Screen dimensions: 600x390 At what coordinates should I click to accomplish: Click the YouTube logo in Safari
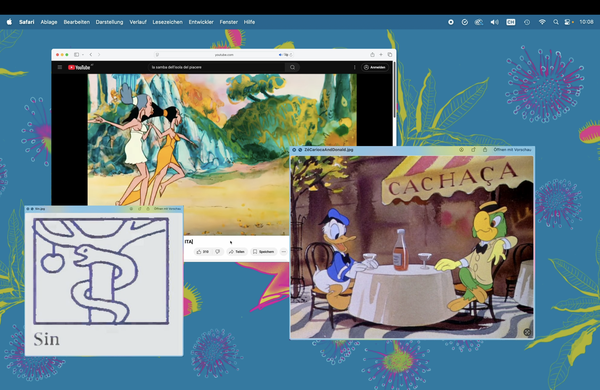[x=79, y=67]
